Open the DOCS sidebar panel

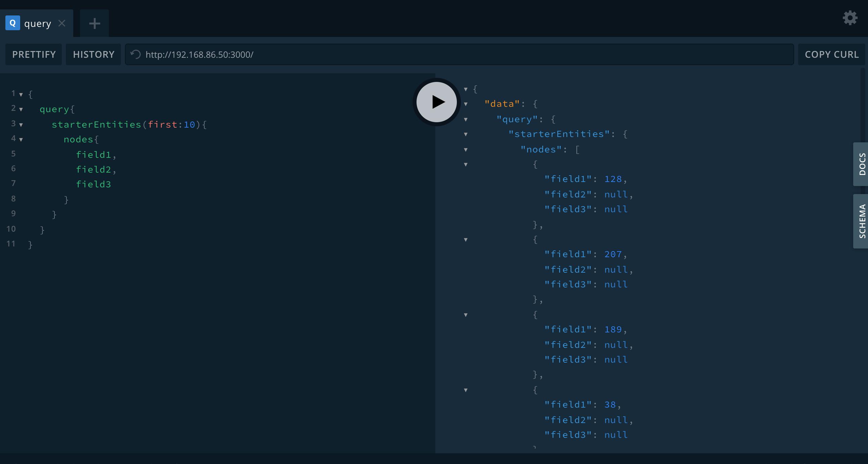(862, 164)
